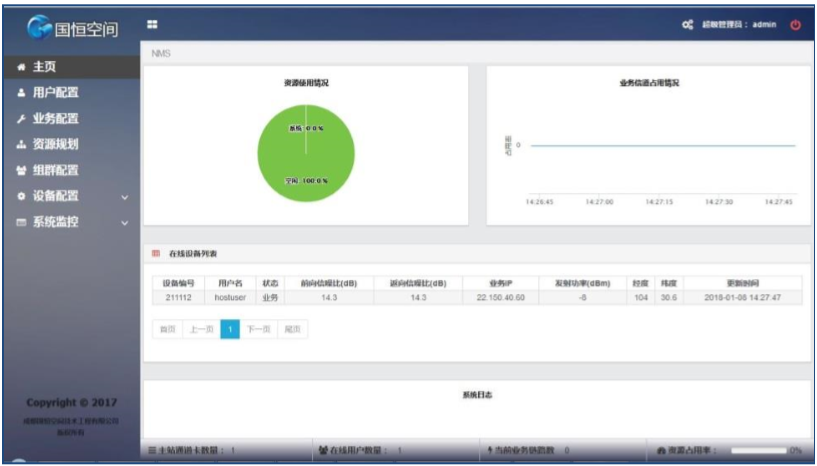Click the bolt icon beside 当前业务链路数

(490, 450)
